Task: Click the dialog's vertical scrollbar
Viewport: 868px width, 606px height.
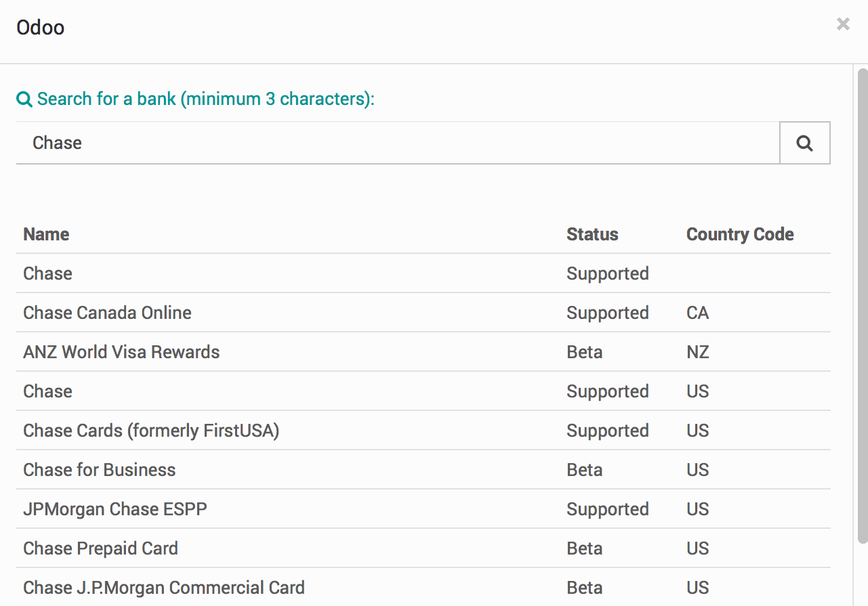Action: point(863,305)
